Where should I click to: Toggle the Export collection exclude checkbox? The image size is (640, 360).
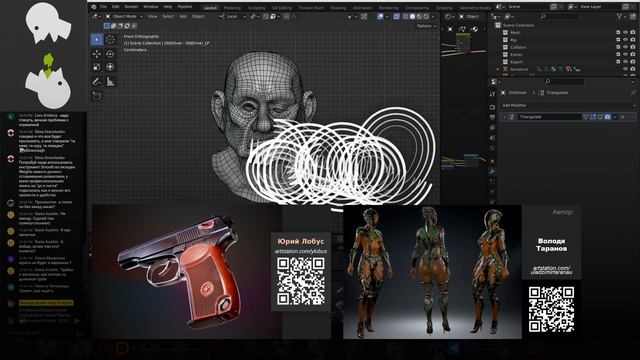click(618, 62)
